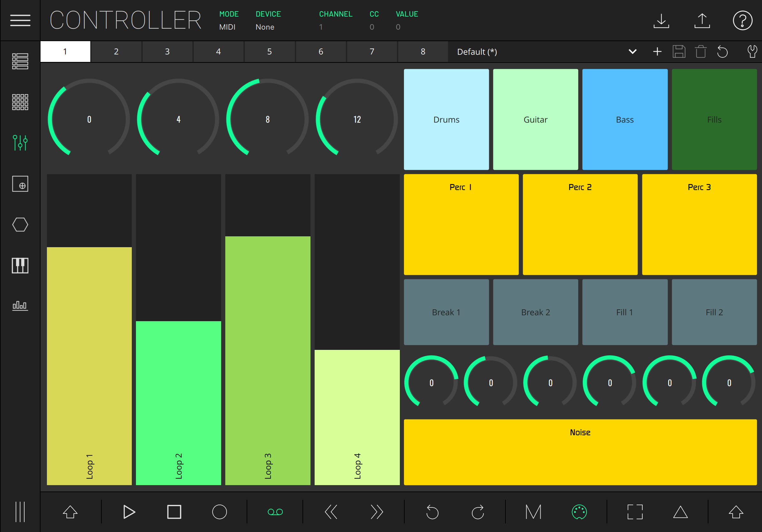762x532 pixels.
Task: Stop playback with the square button
Action: 174,512
